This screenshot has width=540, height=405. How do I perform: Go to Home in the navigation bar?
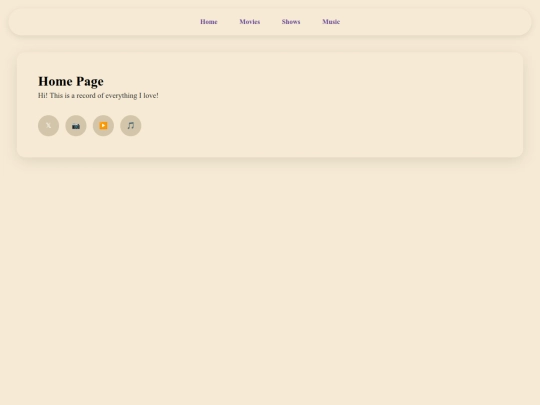pos(209,22)
